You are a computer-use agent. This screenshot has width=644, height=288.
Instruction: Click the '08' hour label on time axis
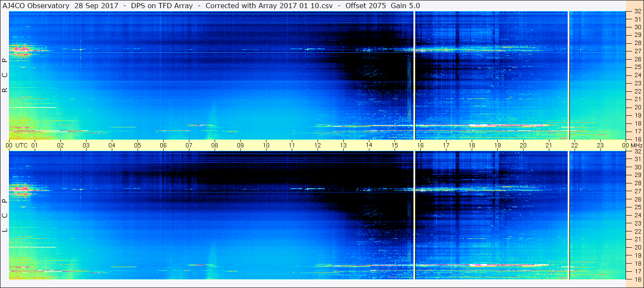[x=215, y=145]
